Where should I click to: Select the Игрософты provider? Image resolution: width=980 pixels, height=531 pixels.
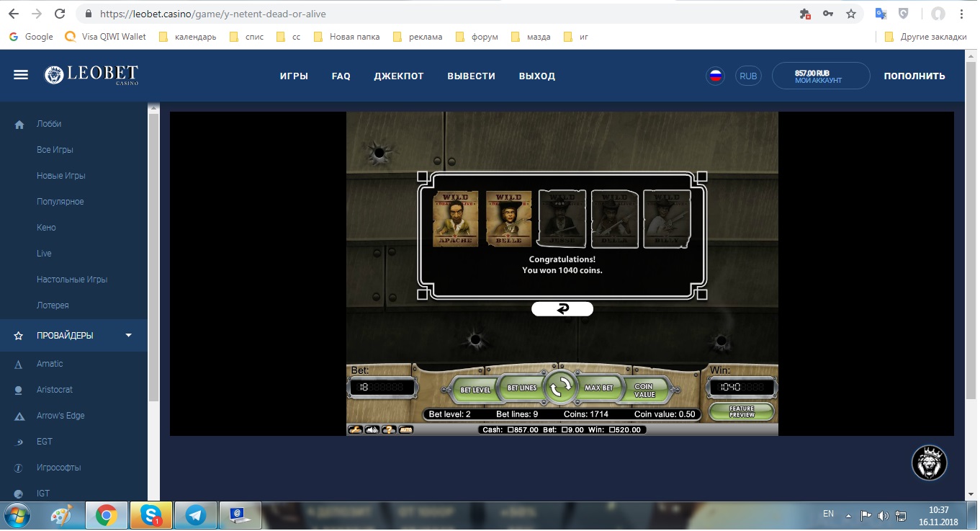click(x=59, y=468)
